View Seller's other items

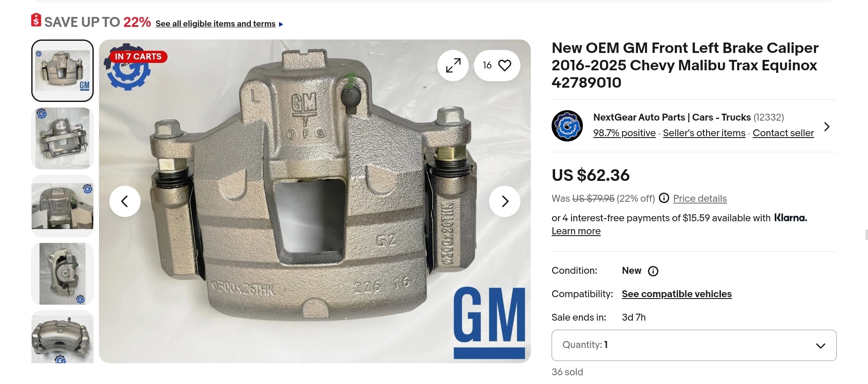[x=704, y=133]
